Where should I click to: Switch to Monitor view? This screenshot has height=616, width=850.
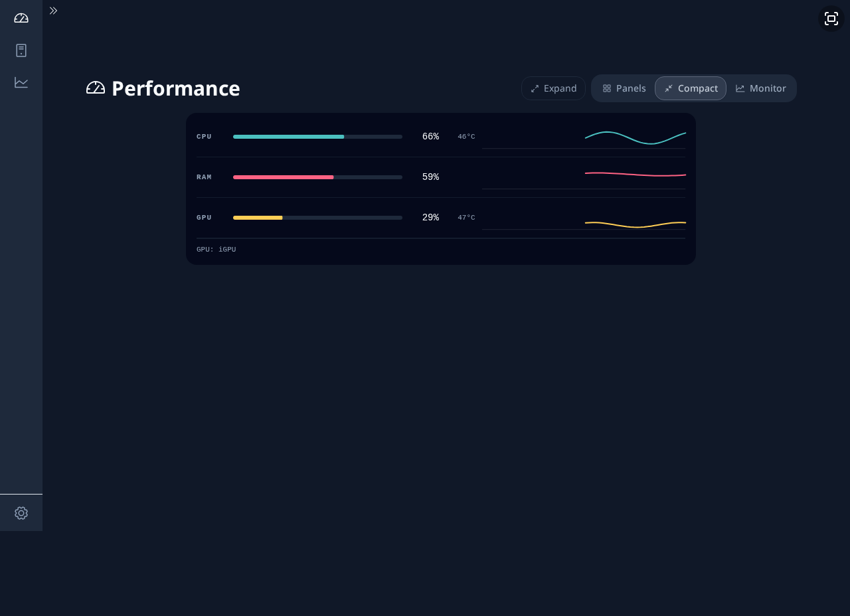tap(761, 88)
